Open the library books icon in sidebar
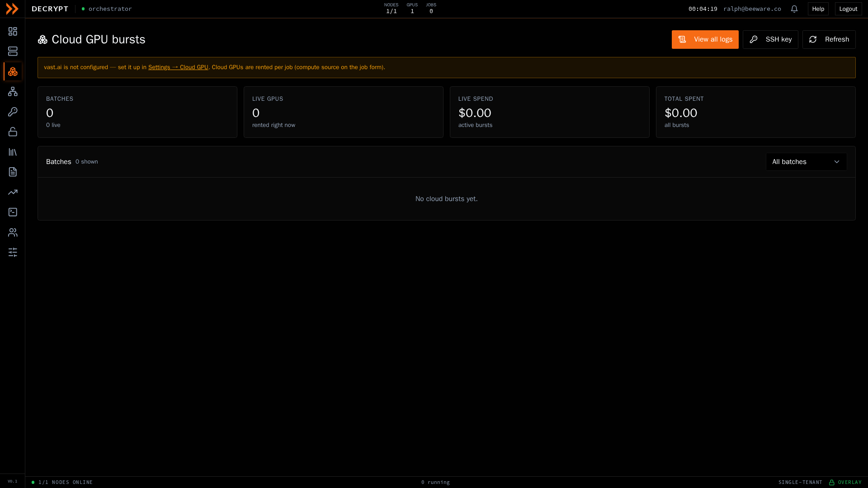Screen dimensions: 868x488 [13, 152]
